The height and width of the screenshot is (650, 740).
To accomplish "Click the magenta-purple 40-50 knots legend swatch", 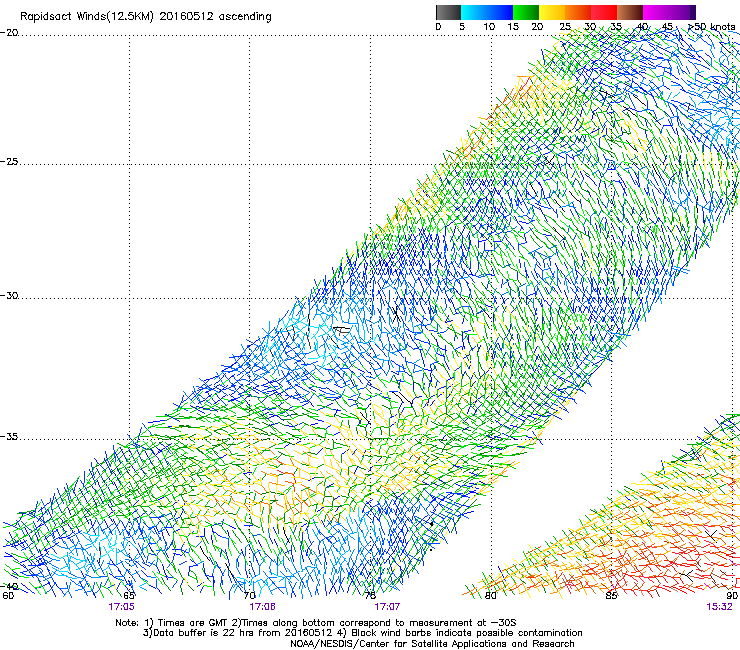I will click(670, 12).
